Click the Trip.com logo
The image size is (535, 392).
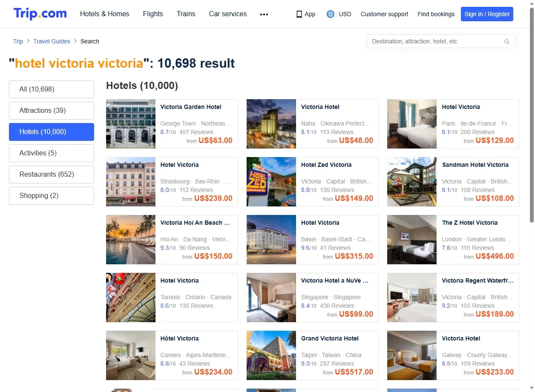click(40, 14)
